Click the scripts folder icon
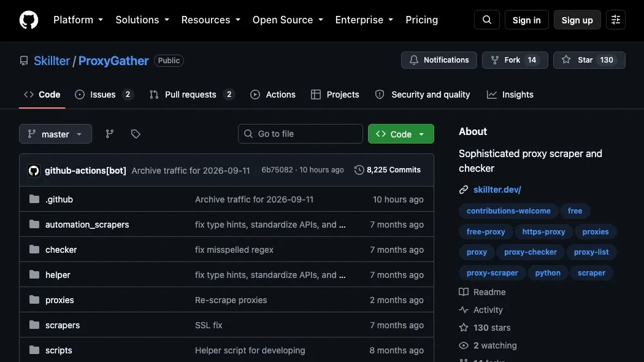Screen dimensions: 644x362 pos(34,350)
